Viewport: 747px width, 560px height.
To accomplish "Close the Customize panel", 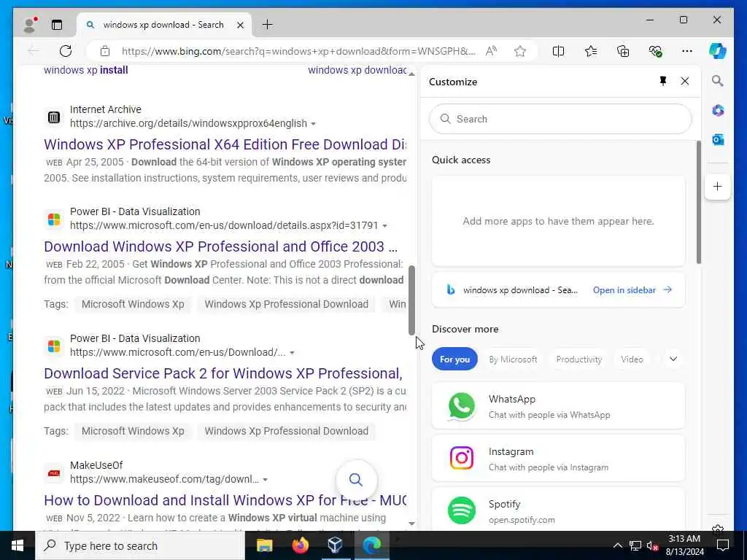I will click(684, 82).
